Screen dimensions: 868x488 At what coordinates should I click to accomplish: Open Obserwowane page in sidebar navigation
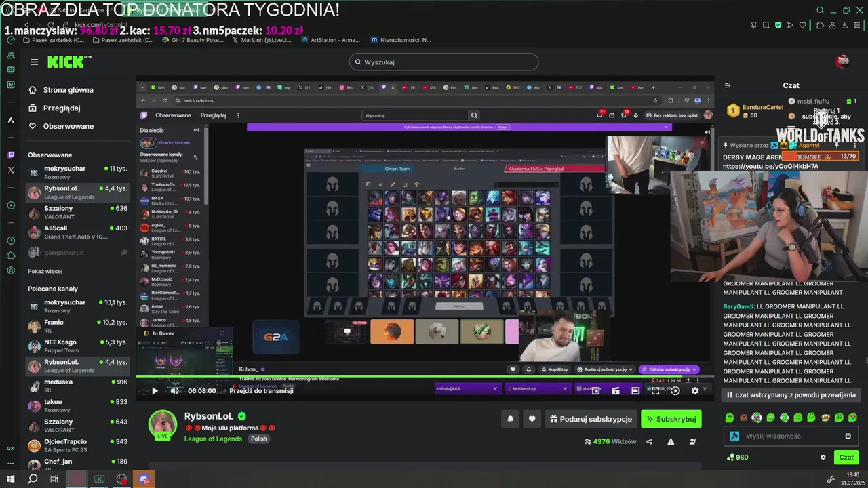coord(68,126)
